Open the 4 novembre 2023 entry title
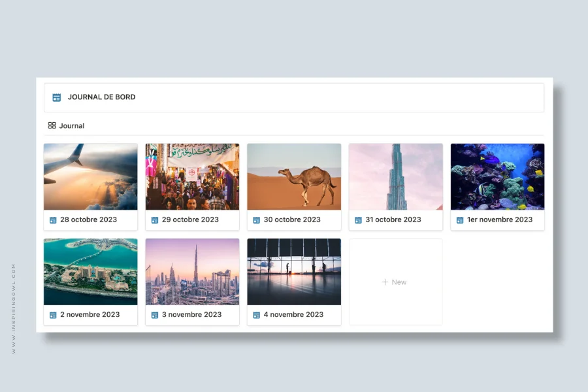 [293, 315]
